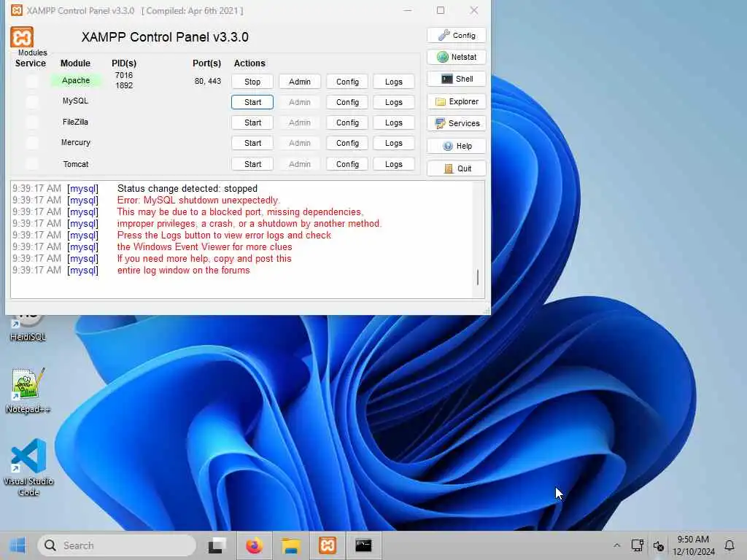Start the Mercury module
Viewport: 747px width, 560px height.
click(x=252, y=143)
